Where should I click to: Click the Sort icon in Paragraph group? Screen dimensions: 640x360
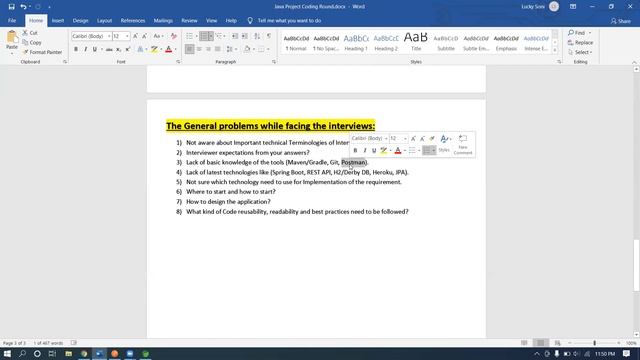[x=257, y=36]
